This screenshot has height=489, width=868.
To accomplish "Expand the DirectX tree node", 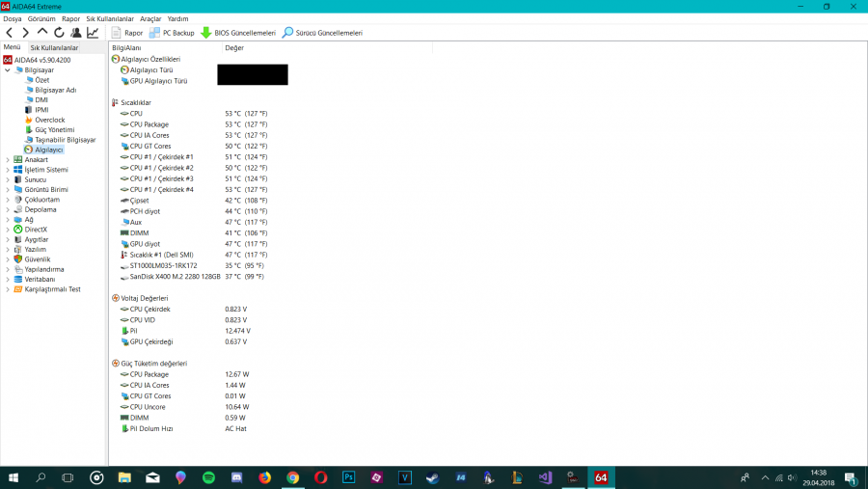I will pos(7,230).
